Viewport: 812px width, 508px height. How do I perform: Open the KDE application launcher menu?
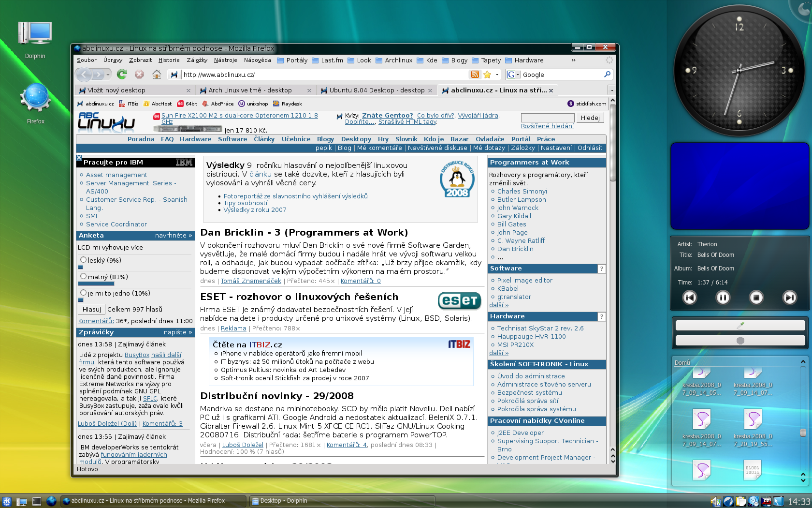pos(6,501)
